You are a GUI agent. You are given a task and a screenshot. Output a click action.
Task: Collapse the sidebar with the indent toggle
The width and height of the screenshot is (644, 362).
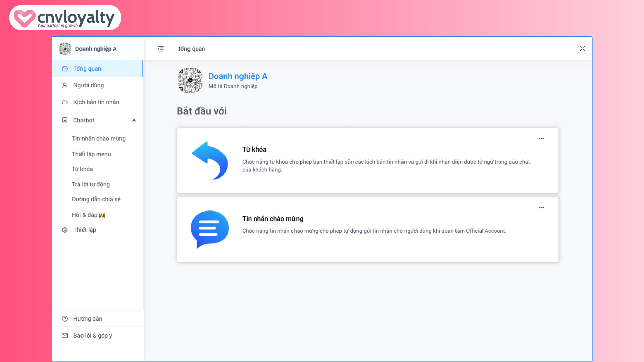click(x=161, y=49)
